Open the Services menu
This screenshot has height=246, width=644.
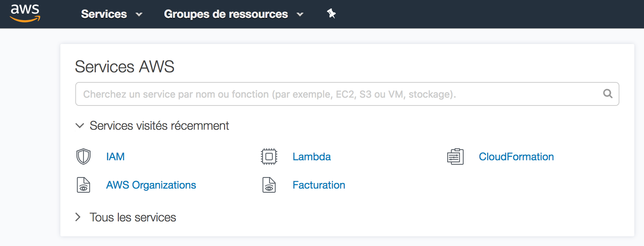pyautogui.click(x=104, y=14)
